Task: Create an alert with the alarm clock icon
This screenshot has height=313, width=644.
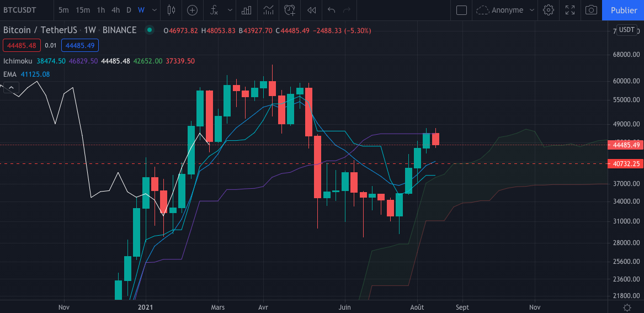Action: pos(289,10)
